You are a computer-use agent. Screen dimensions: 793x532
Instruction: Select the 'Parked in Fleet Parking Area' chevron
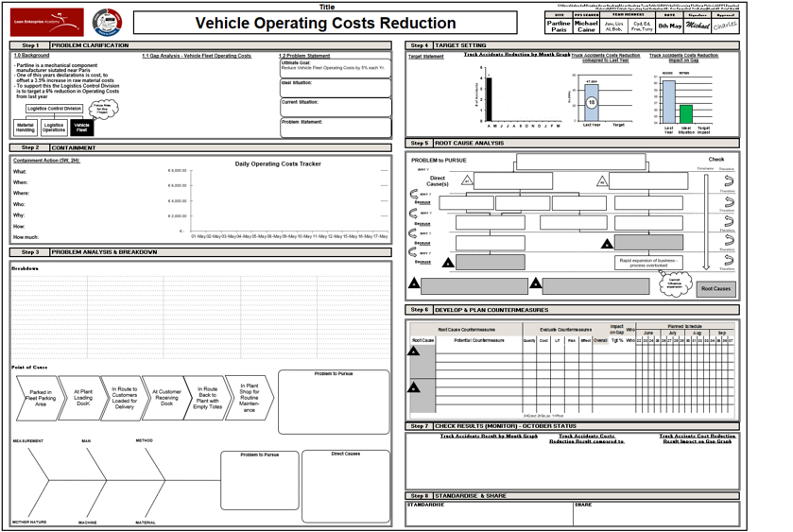[41, 398]
